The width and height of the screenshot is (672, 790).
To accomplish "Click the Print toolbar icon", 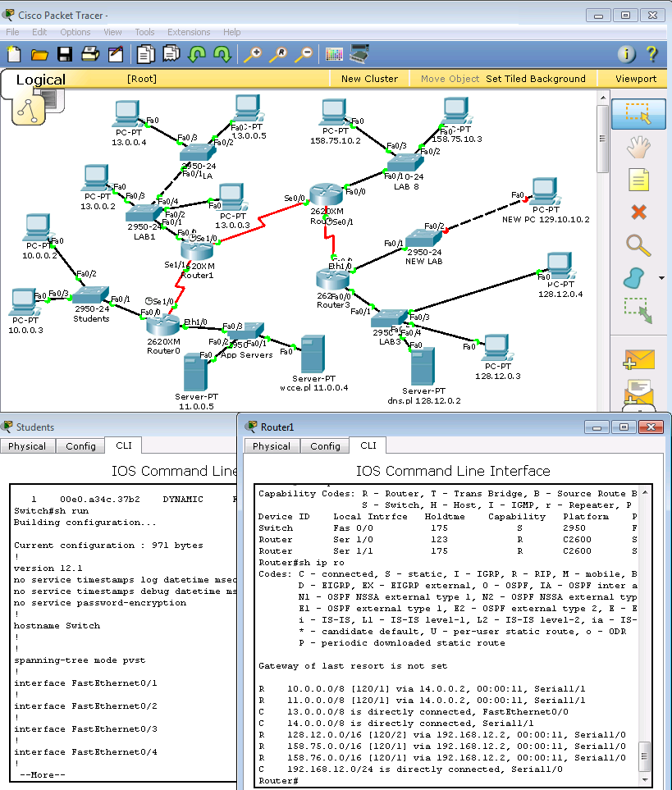I will 90,54.
